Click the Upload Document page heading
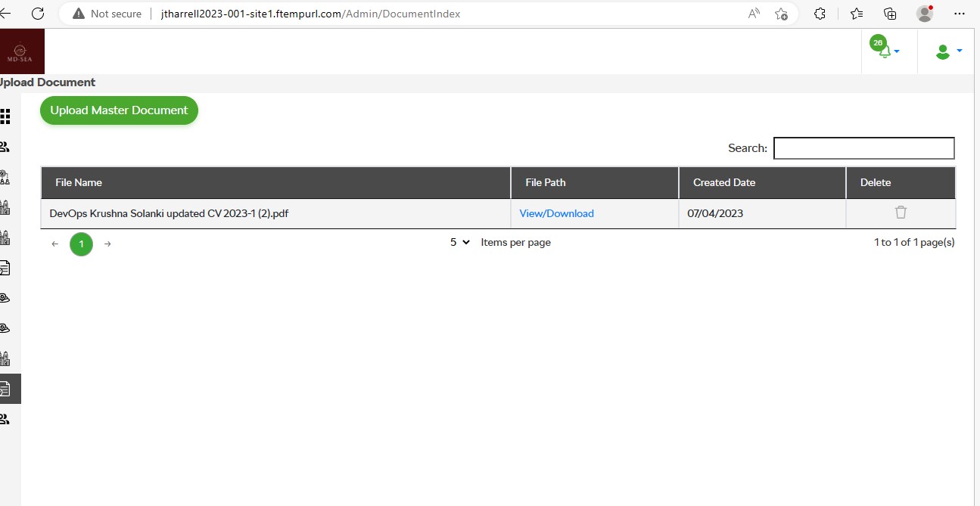Screen dimensions: 980x506 pos(47,82)
